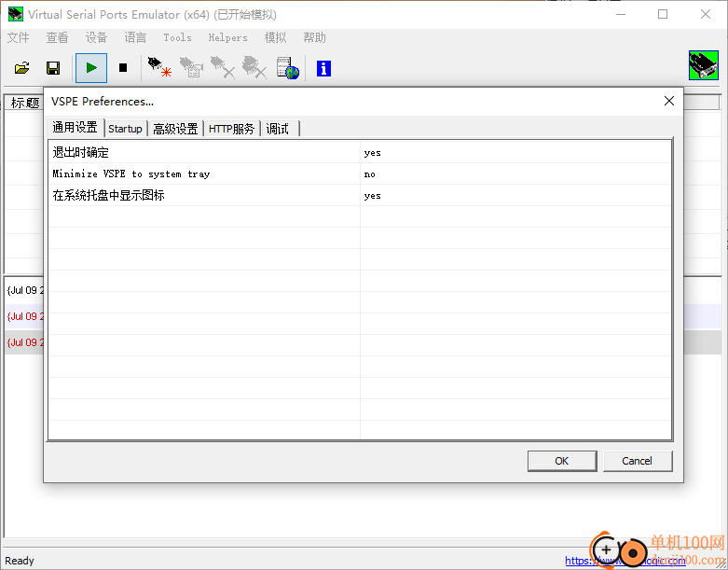Open the 设备 menu
Image resolution: width=728 pixels, height=570 pixels.
coord(96,37)
